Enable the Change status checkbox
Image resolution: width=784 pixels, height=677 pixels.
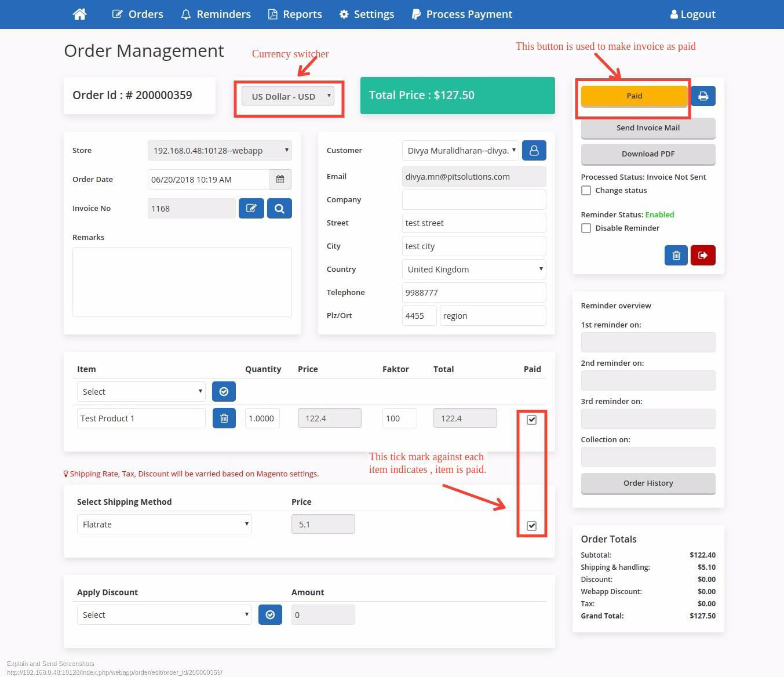coord(586,191)
